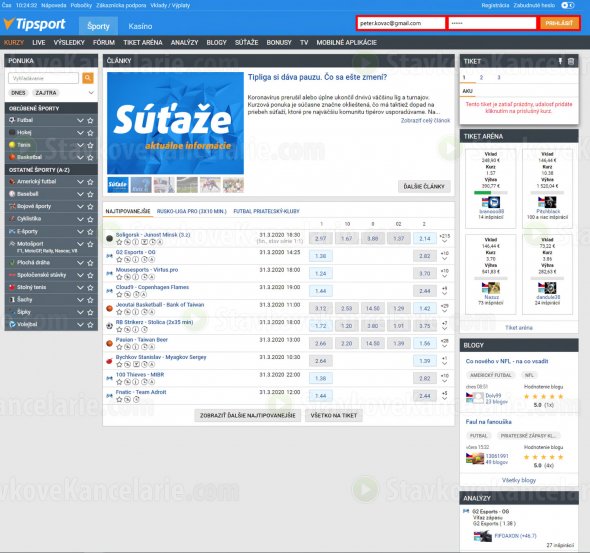Toggle the switch in the top right corner
590x553 pixels.
coord(568,5)
